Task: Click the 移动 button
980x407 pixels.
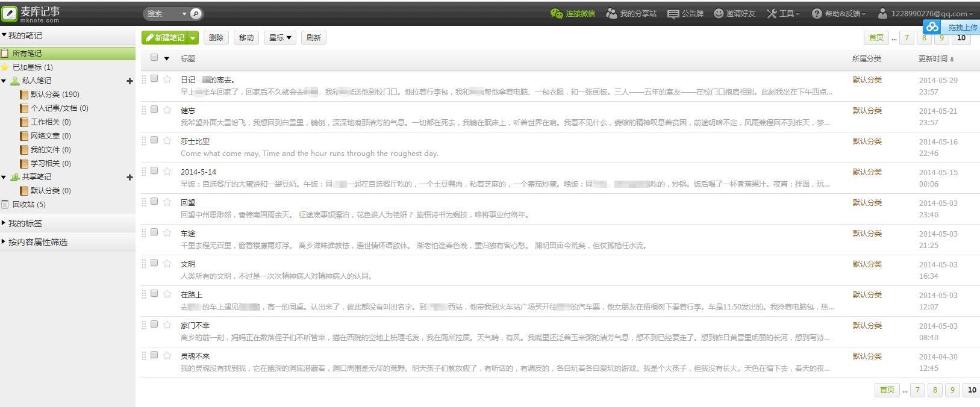Action: point(246,37)
